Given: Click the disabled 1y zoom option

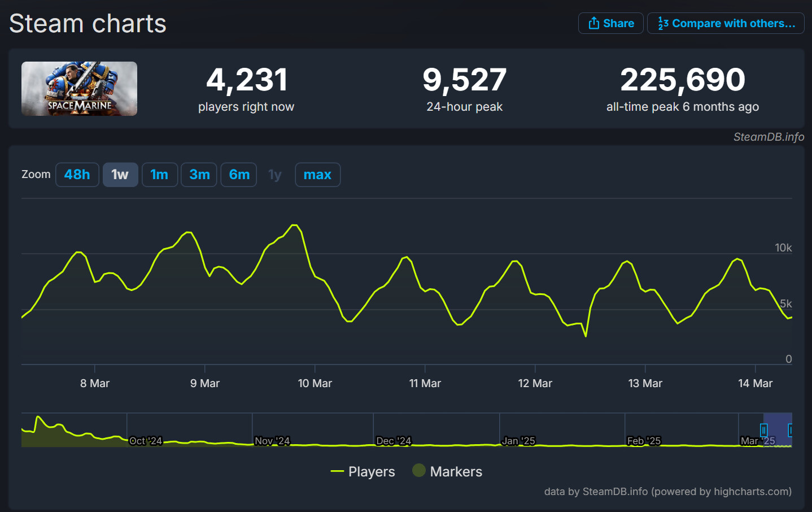Looking at the screenshot, I should click(275, 175).
